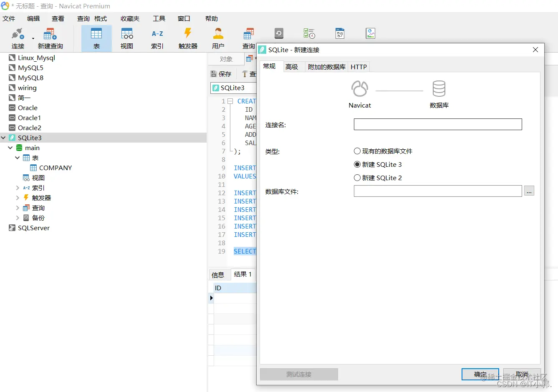
Task: Open the automatic run (scheduled tasks) toolbar icon
Action: coord(309,33)
